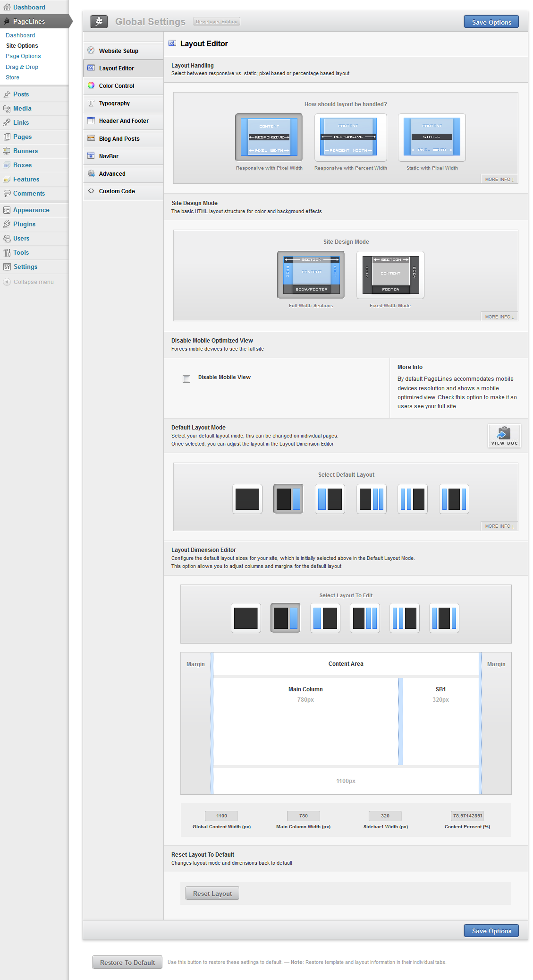Click the Global Content Width input field
Image resolution: width=533 pixels, height=980 pixels.
pyautogui.click(x=221, y=816)
